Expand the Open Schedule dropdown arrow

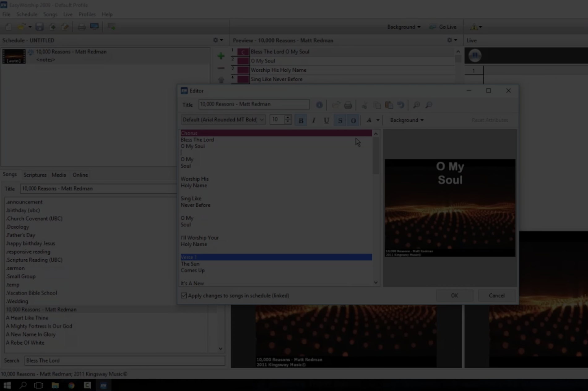30,27
